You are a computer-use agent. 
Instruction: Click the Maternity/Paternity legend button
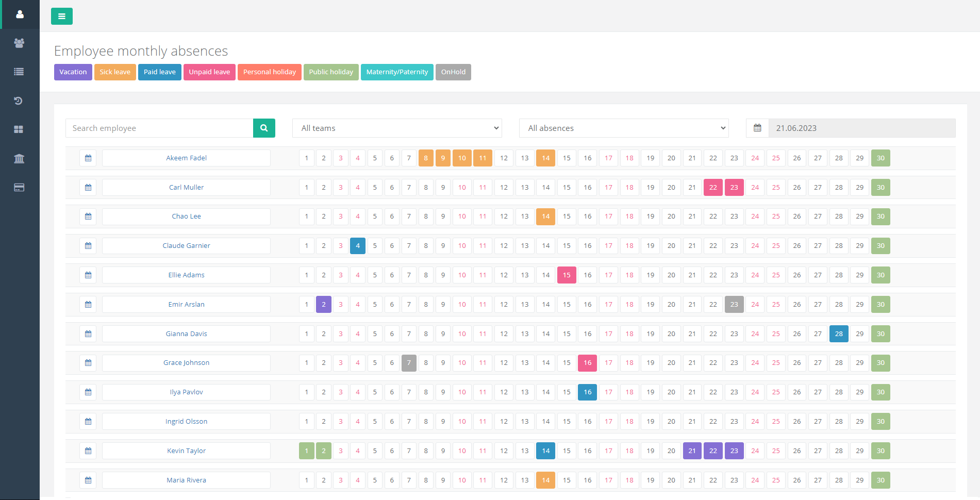(x=396, y=72)
